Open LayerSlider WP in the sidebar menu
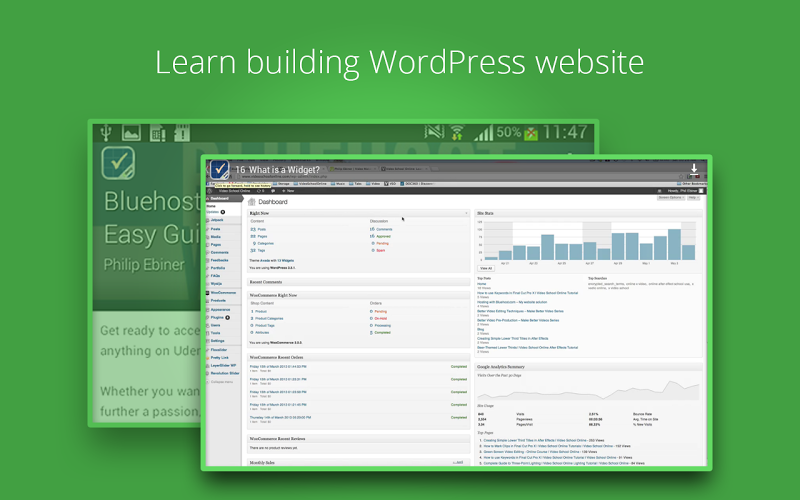 [223, 365]
